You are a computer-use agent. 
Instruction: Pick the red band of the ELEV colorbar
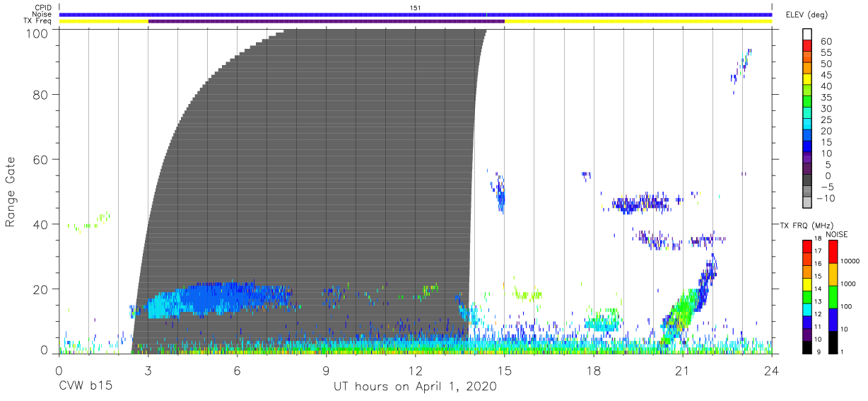807,45
